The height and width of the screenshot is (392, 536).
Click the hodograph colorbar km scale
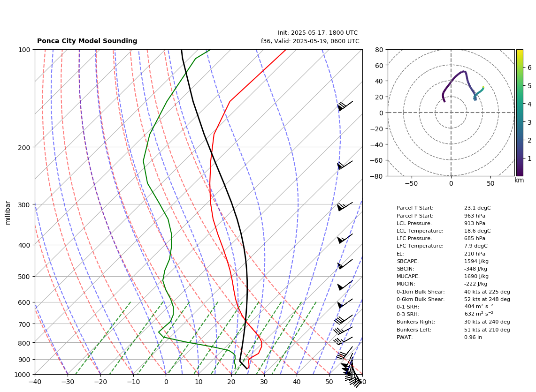coord(520,113)
